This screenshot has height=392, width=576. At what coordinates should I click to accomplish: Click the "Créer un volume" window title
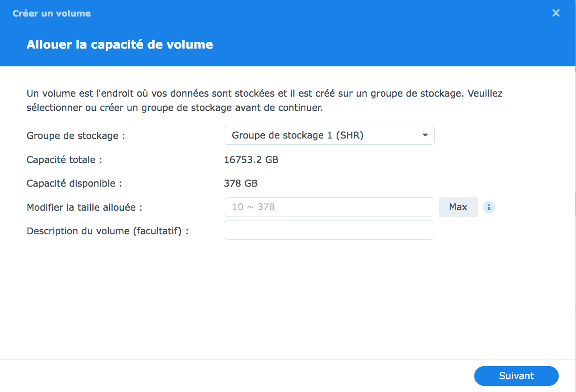pyautogui.click(x=52, y=13)
